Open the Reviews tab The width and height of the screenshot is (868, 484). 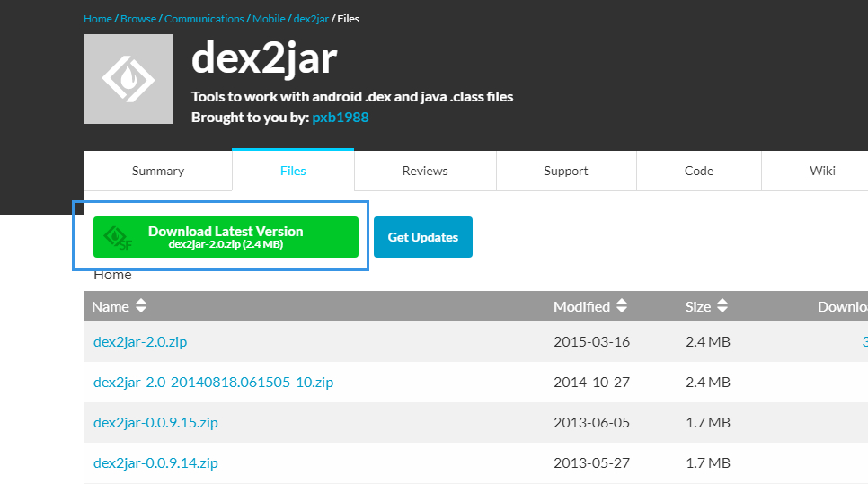(425, 171)
